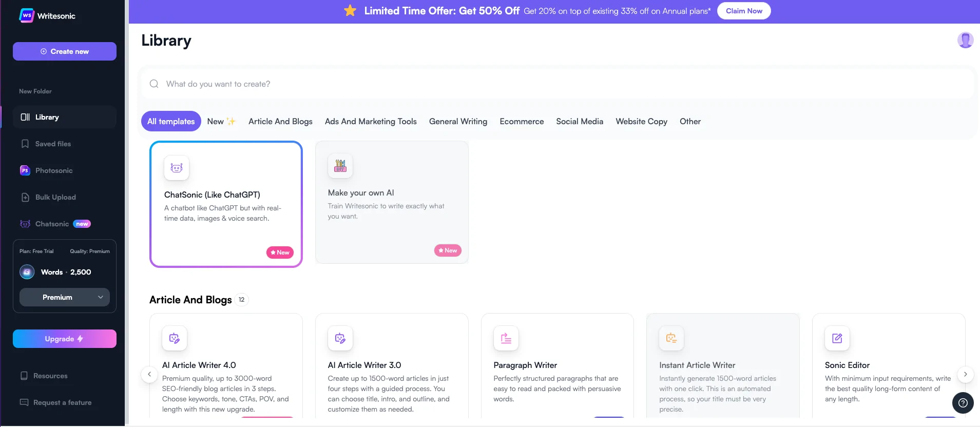This screenshot has width=980, height=427.
Task: Click the Upgrade gradient button
Action: (x=65, y=339)
